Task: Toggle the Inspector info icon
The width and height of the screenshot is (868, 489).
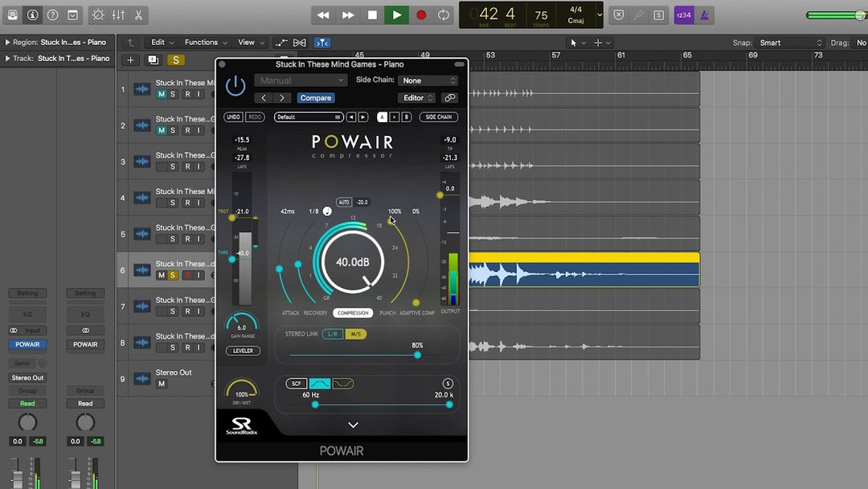Action: pyautogui.click(x=33, y=15)
